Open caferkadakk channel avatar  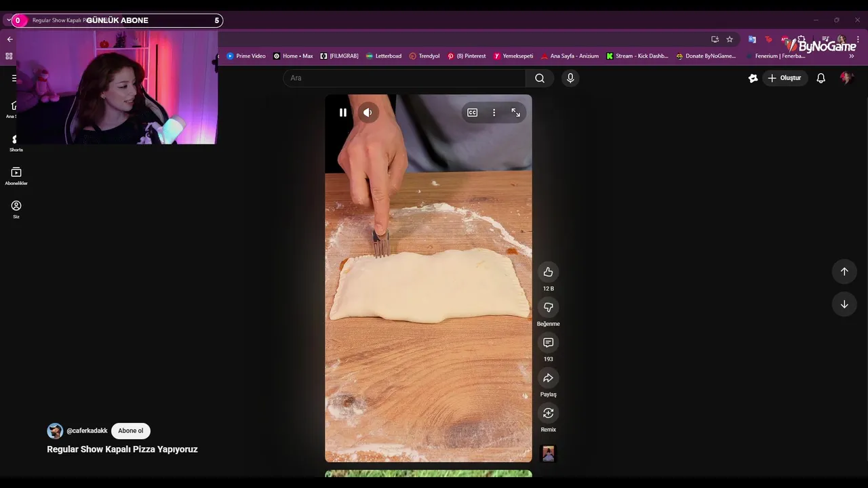55,431
